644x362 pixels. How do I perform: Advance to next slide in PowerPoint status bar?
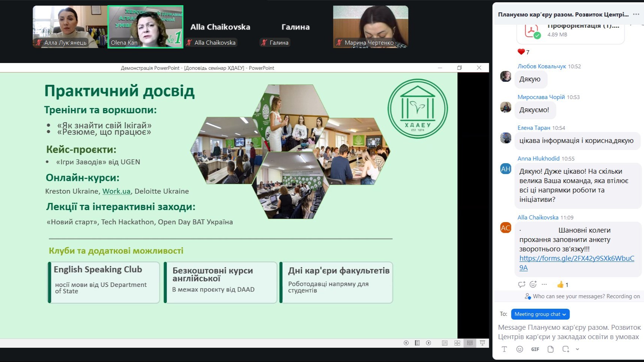[428, 343]
